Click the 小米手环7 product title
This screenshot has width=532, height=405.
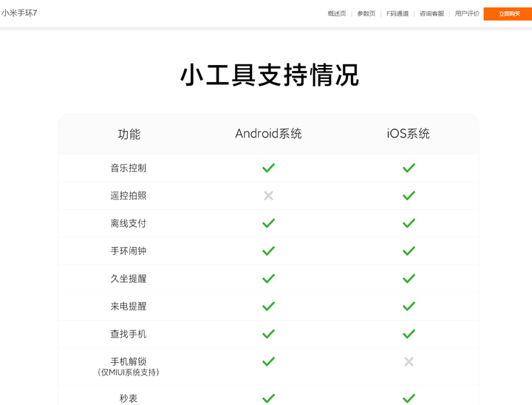pos(19,13)
